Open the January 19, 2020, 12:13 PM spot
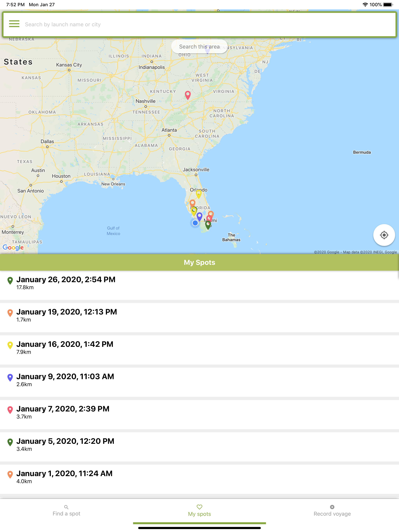This screenshot has width=399, height=532. coord(199,317)
